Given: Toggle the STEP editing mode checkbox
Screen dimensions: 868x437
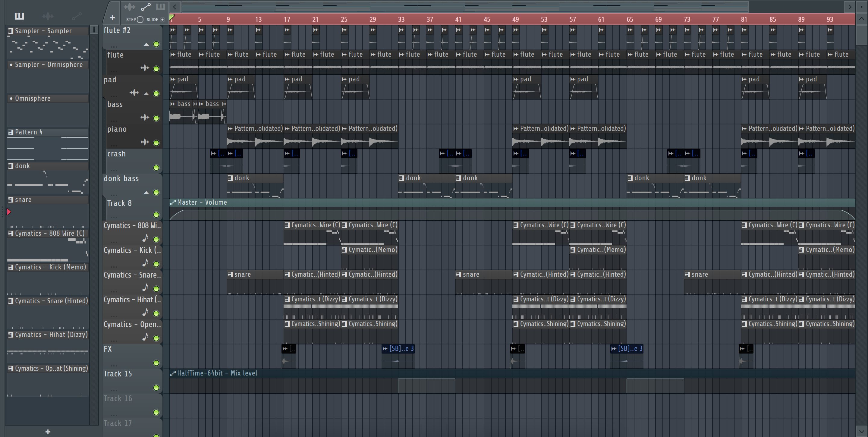Looking at the screenshot, I should coord(140,20).
